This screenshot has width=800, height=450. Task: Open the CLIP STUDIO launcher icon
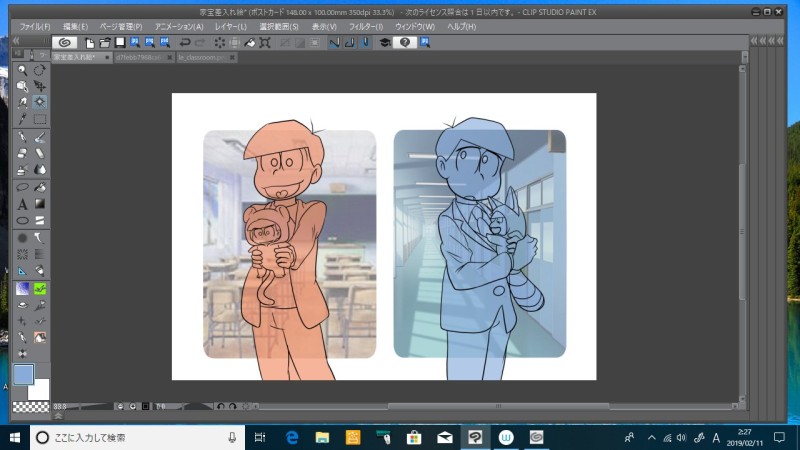pos(65,43)
